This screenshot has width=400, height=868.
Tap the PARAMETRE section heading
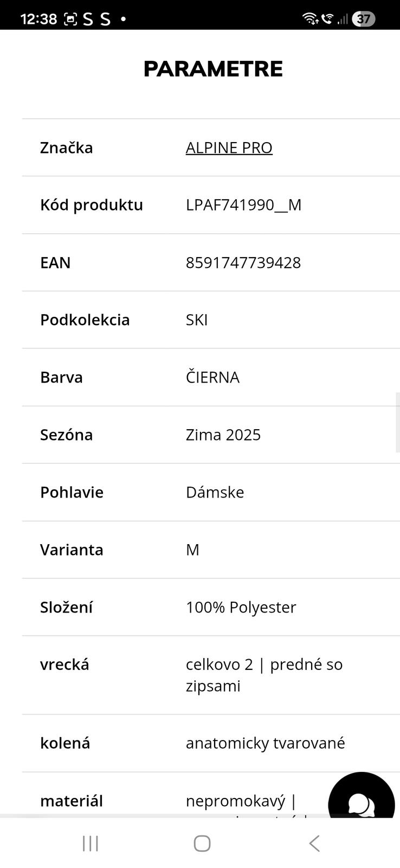(213, 69)
